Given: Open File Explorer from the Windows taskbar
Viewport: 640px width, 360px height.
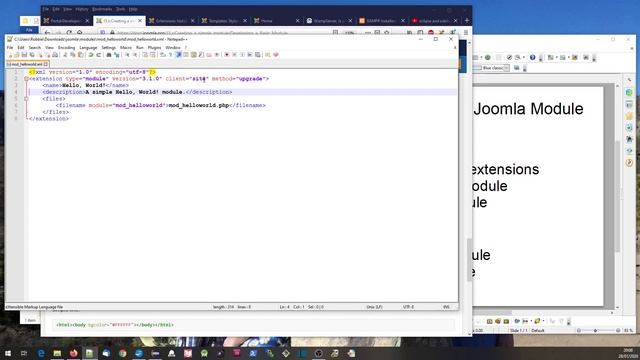Looking at the screenshot, I should (x=57, y=353).
